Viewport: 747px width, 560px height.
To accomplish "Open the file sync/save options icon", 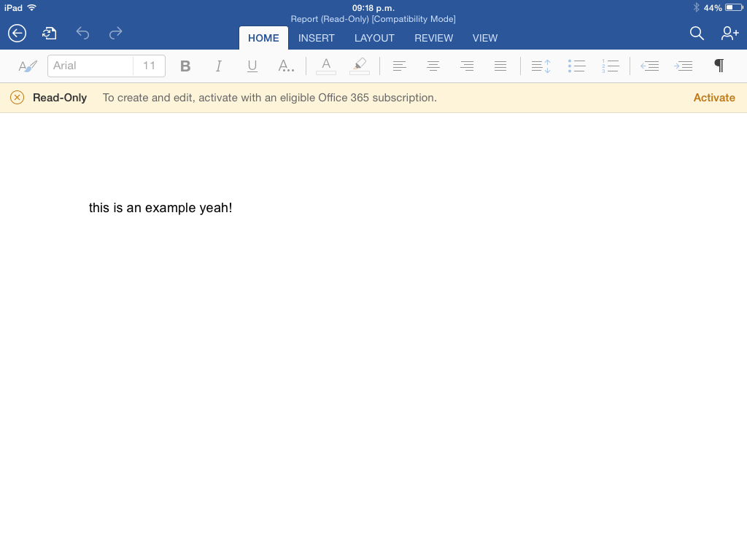I will [49, 34].
